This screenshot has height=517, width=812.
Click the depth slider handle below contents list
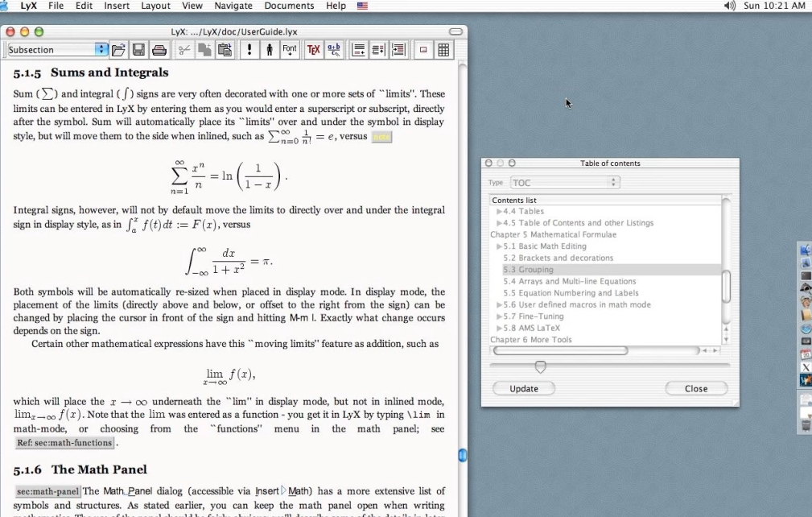point(540,367)
